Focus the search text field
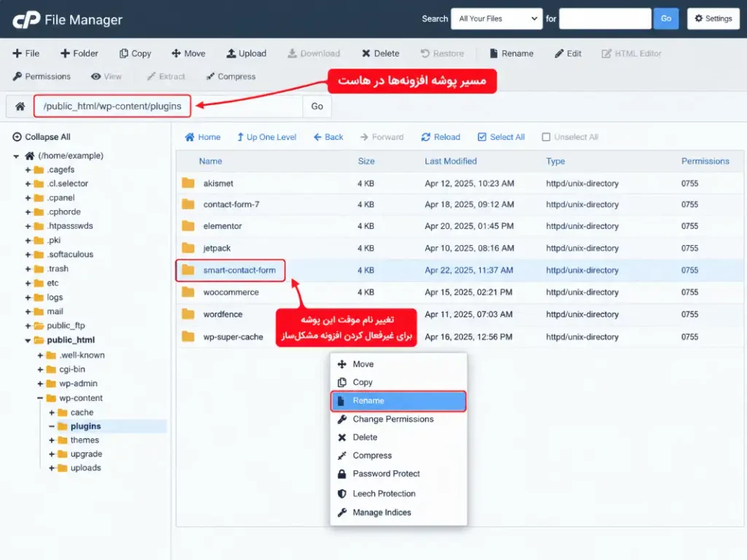 (x=605, y=18)
